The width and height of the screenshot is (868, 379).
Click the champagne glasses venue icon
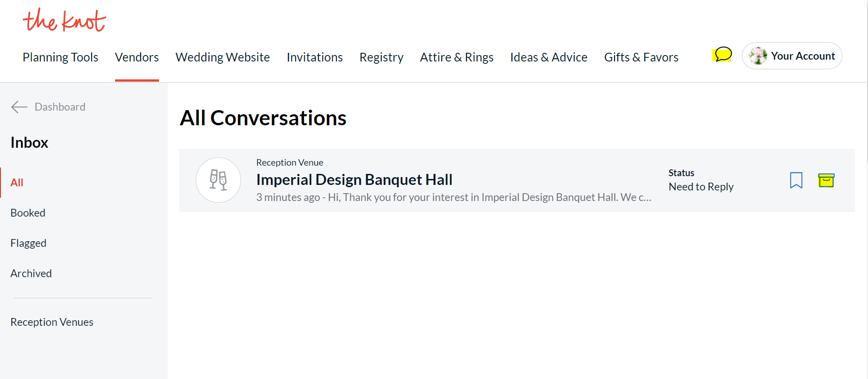[218, 180]
